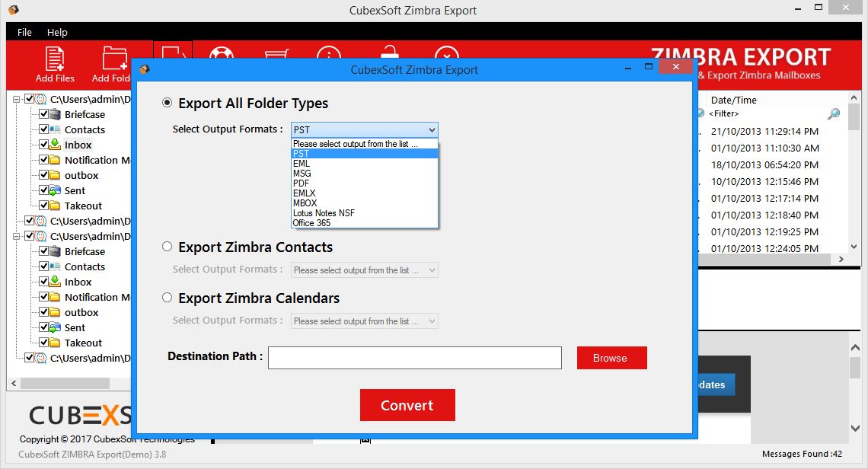Select the Takeout folder icon in the first mailbox tree
The height and width of the screenshot is (469, 868).
[x=55, y=206]
